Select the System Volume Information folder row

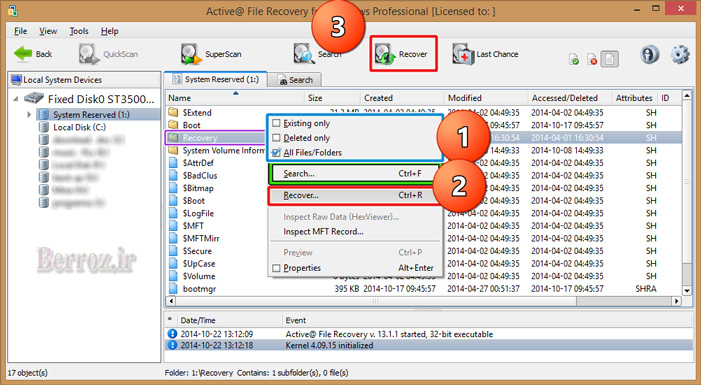click(x=423, y=150)
